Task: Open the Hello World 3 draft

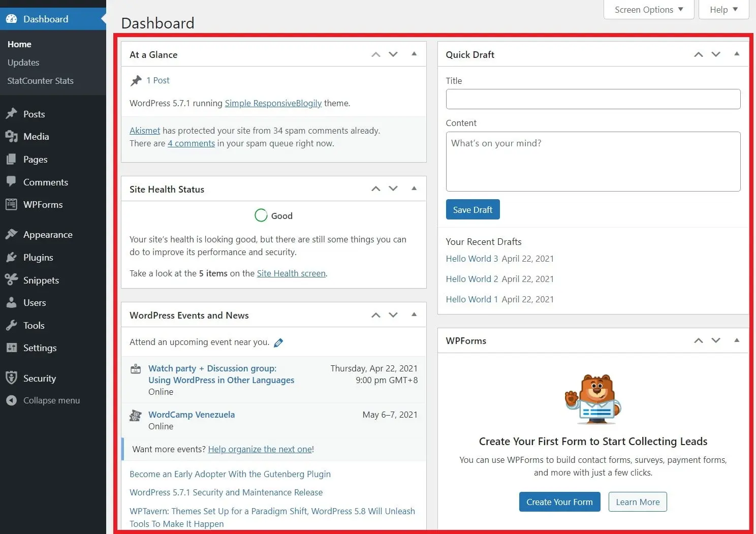Action: (471, 259)
